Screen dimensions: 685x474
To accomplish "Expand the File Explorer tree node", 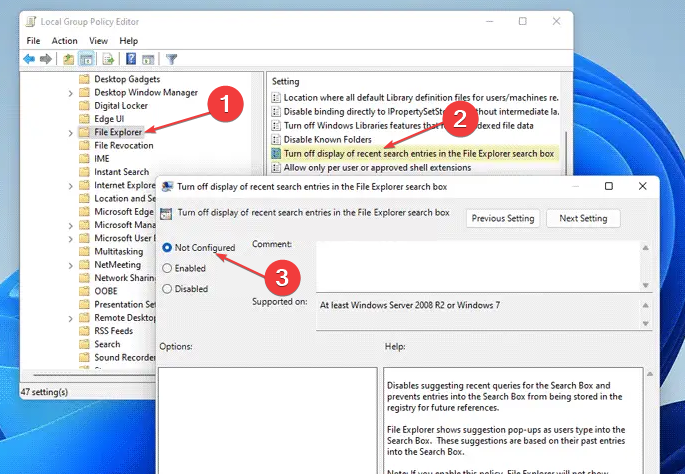I will [70, 132].
